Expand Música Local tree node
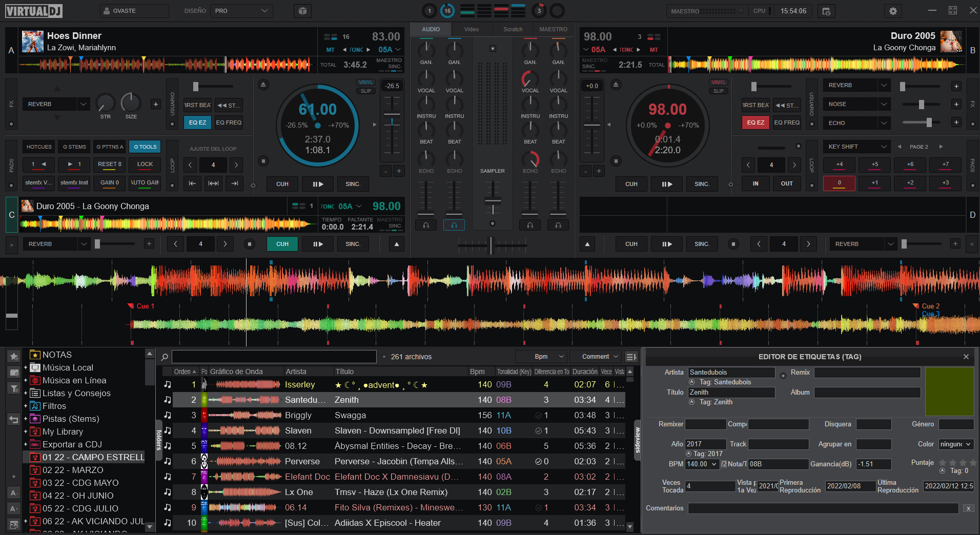 (x=25, y=367)
